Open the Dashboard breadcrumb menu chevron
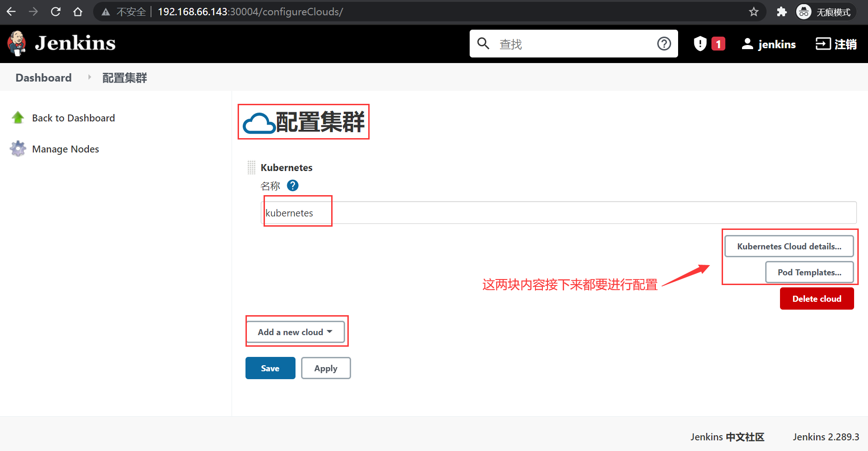 point(89,77)
